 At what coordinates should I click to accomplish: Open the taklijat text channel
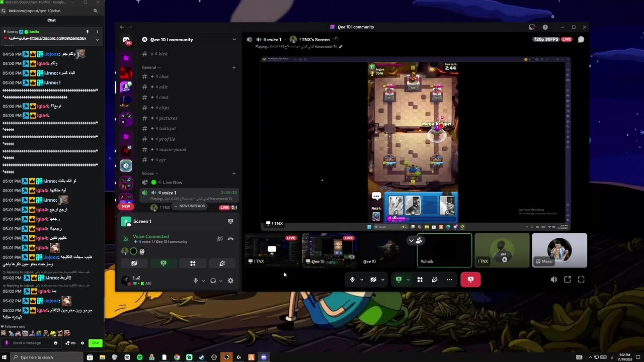click(190, 129)
